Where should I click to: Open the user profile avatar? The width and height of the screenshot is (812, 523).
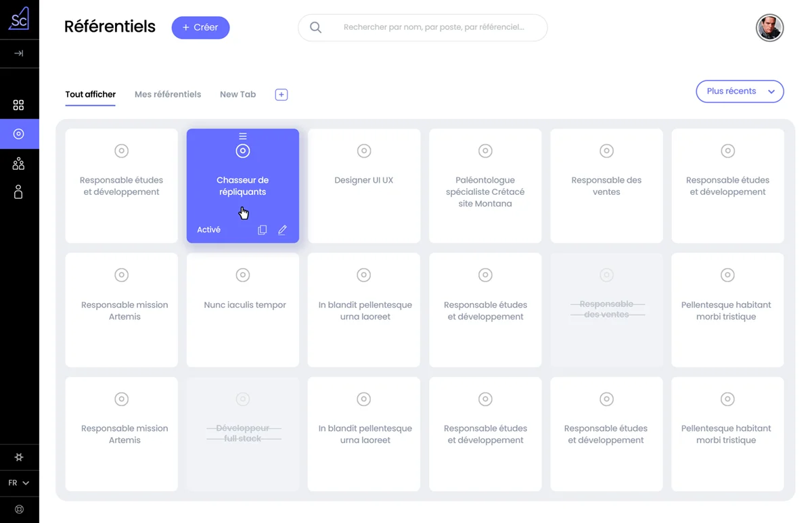click(x=769, y=28)
